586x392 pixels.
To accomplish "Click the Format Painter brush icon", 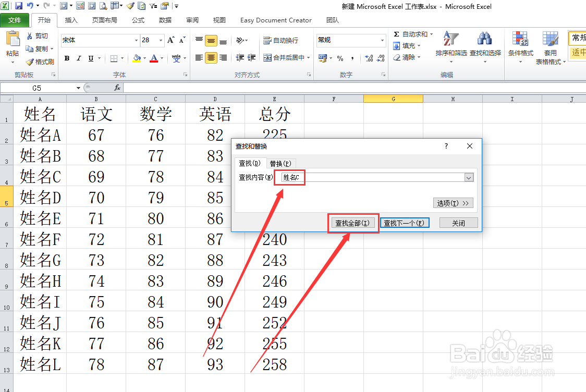I will tap(30, 62).
